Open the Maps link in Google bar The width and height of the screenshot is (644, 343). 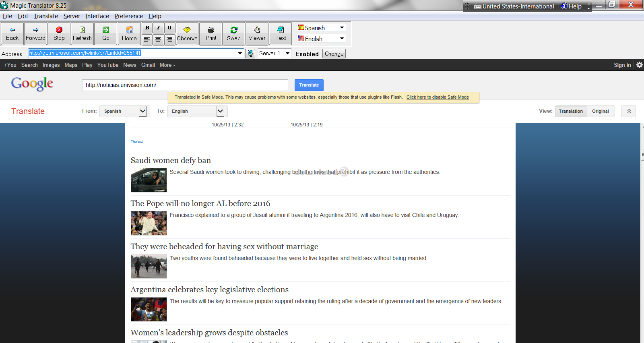[x=71, y=65]
